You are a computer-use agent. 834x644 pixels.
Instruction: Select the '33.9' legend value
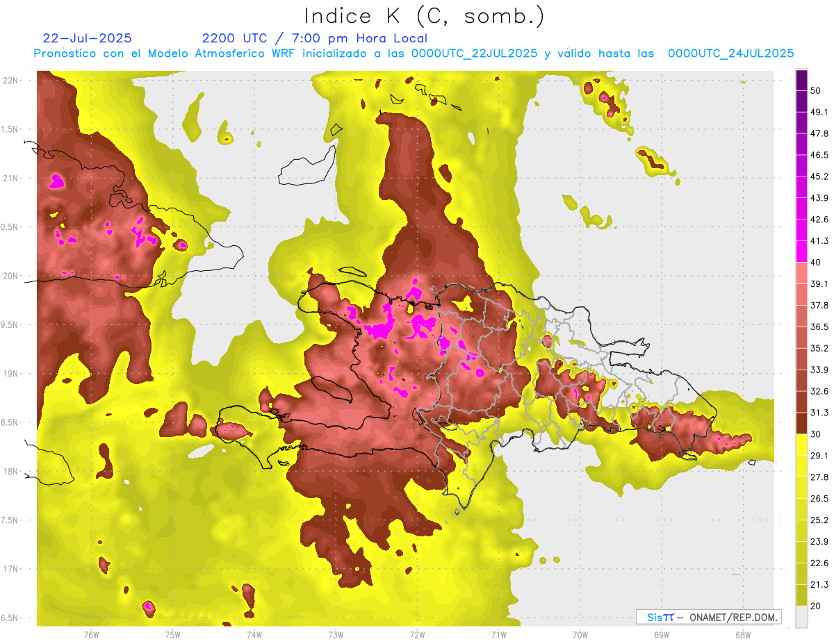819,370
